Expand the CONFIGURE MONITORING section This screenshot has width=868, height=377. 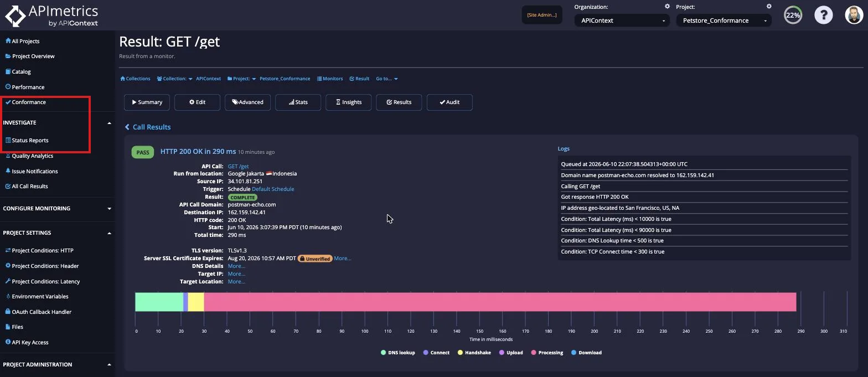coord(109,209)
